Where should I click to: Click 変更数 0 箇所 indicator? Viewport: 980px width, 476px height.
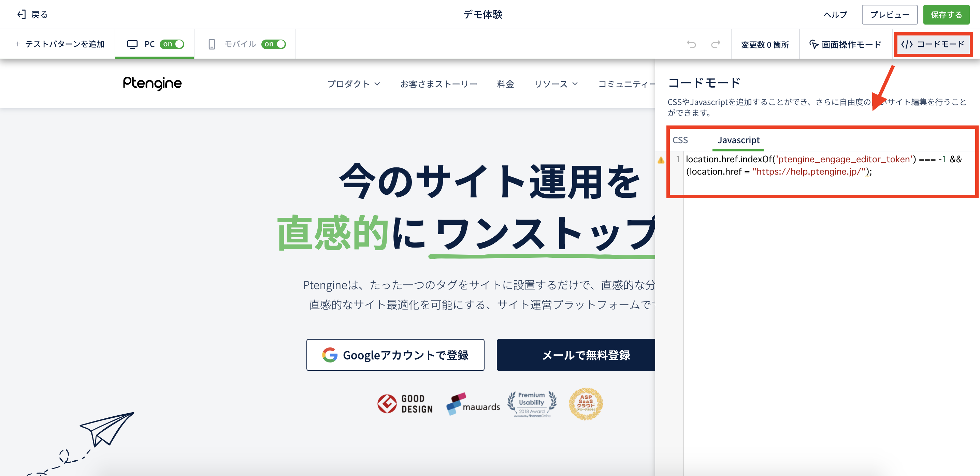pyautogui.click(x=765, y=44)
